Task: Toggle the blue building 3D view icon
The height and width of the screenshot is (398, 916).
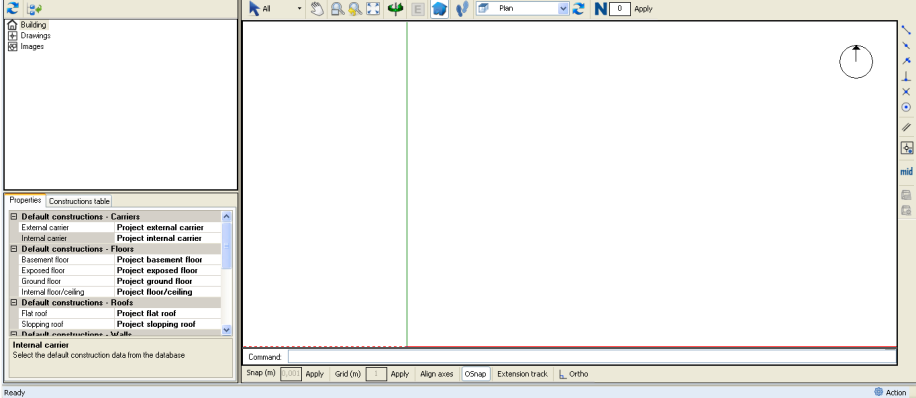Action: coord(439,9)
